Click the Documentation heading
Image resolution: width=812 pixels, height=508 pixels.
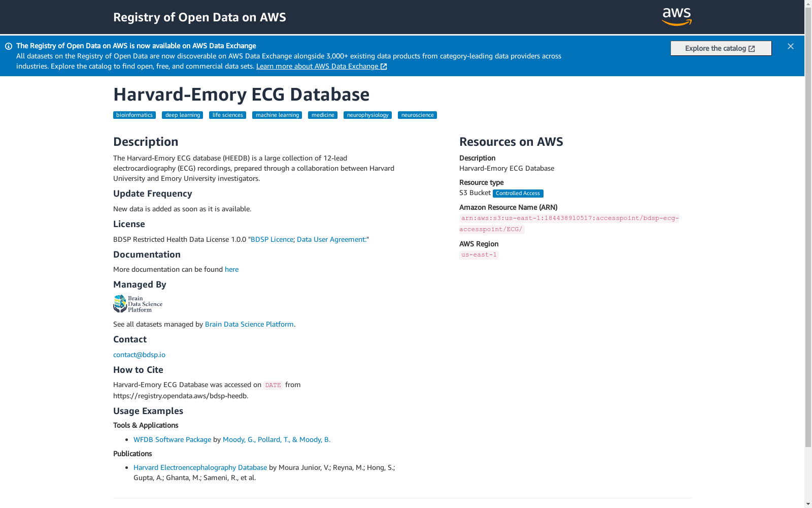pos(147,255)
